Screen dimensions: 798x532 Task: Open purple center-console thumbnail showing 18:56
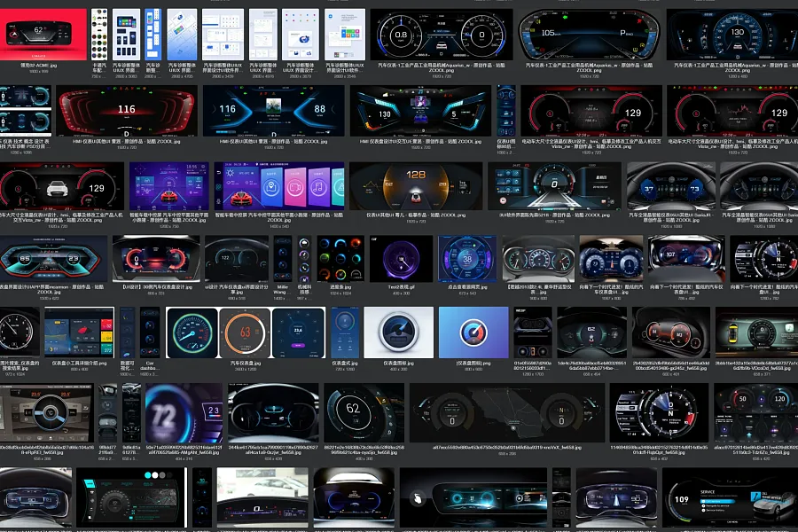tap(169, 186)
